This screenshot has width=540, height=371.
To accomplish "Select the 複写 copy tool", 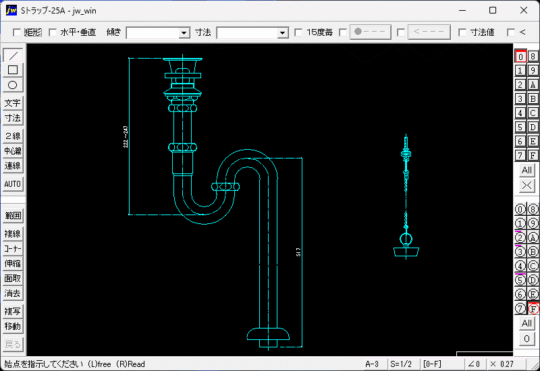I will coord(13,311).
